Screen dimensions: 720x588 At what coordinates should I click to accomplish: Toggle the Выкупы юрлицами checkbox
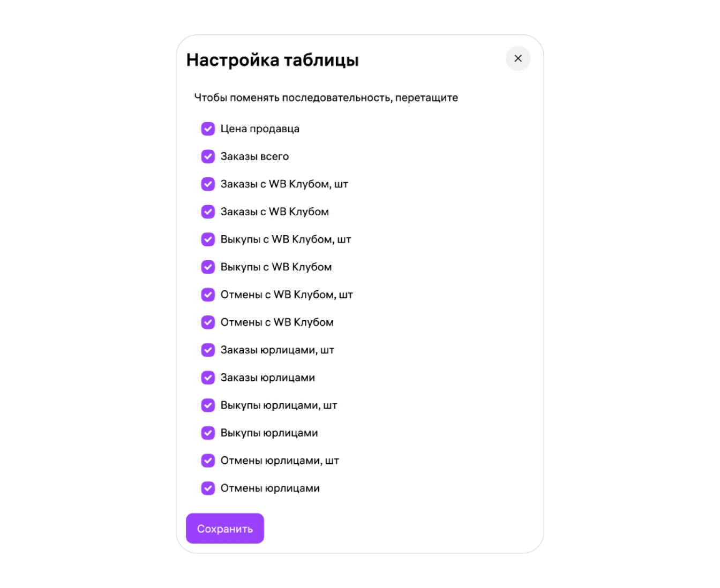tap(208, 433)
